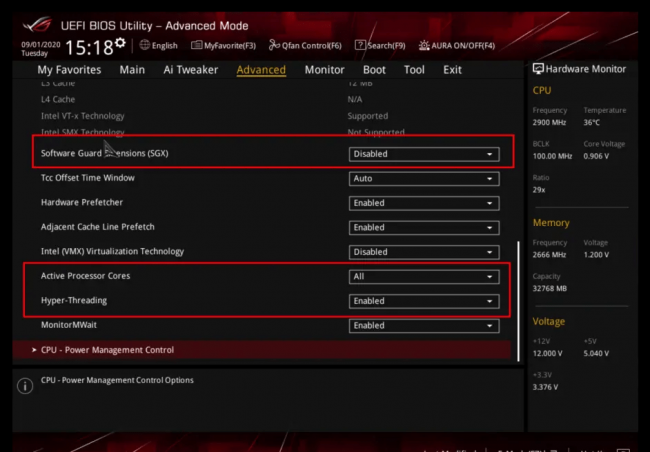650x452 pixels.
Task: Click Search(F9) label
Action: pos(386,46)
